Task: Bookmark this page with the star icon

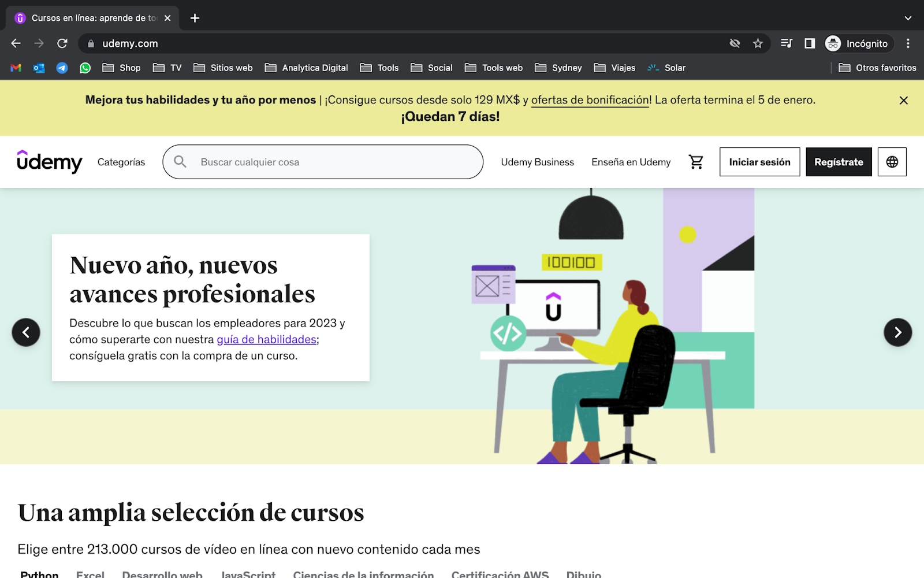Action: (758, 43)
